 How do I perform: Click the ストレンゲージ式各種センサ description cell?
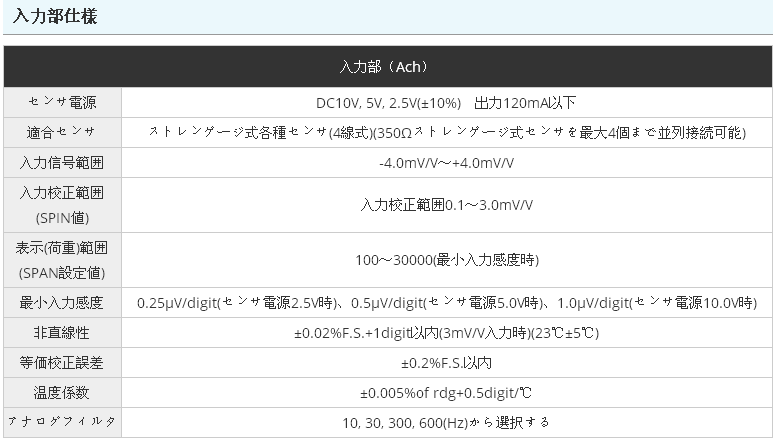[446, 132]
